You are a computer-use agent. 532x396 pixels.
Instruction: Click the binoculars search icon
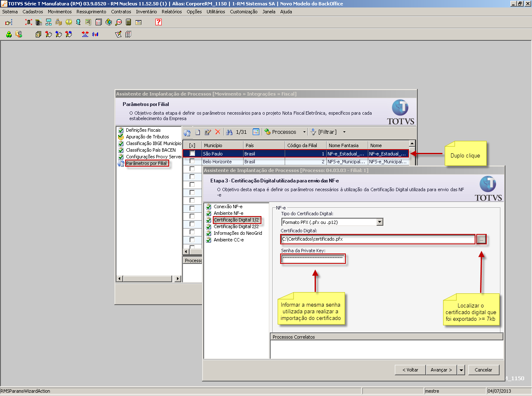tap(229, 132)
